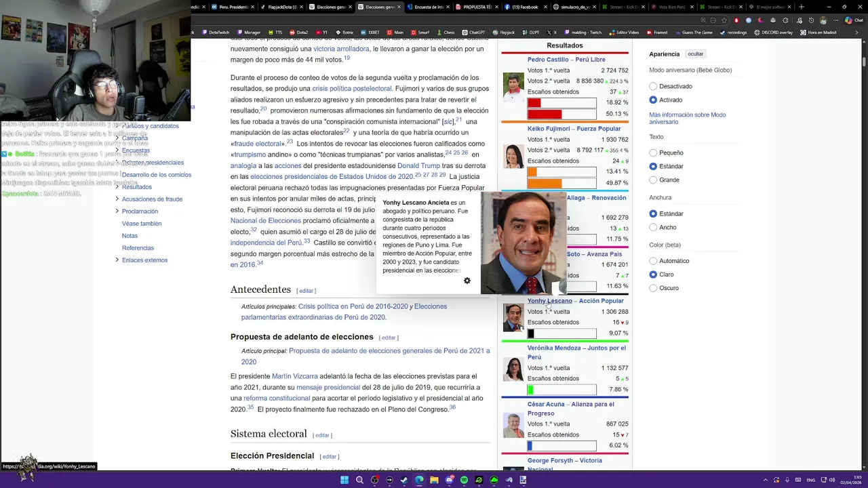868x488 pixels.
Task: Open the Editor Video bookmark
Action: click(624, 33)
